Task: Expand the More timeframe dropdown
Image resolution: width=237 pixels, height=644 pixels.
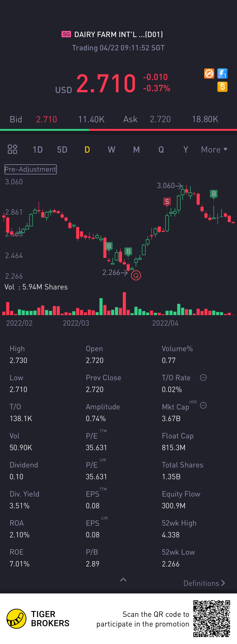Action: [x=214, y=150]
